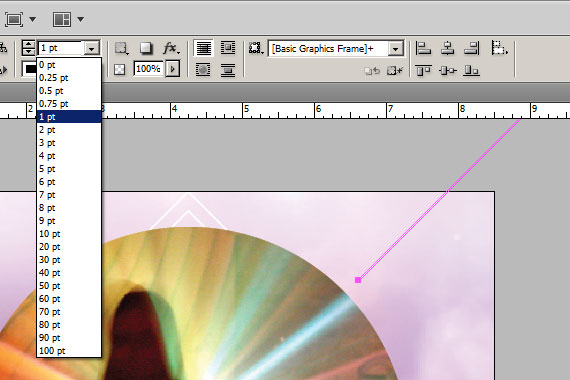Align left edges icon
570x380 pixels.
pyautogui.click(x=423, y=48)
